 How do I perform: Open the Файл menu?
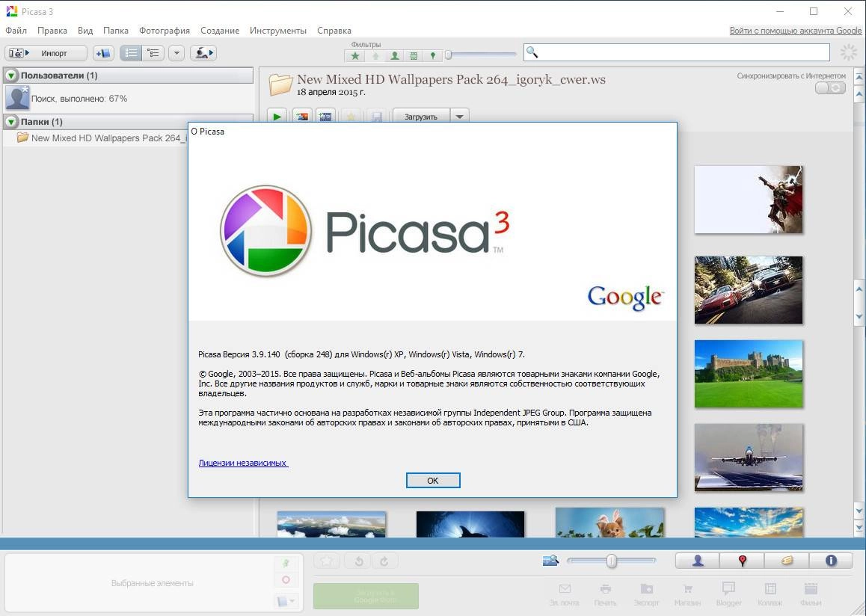[16, 31]
